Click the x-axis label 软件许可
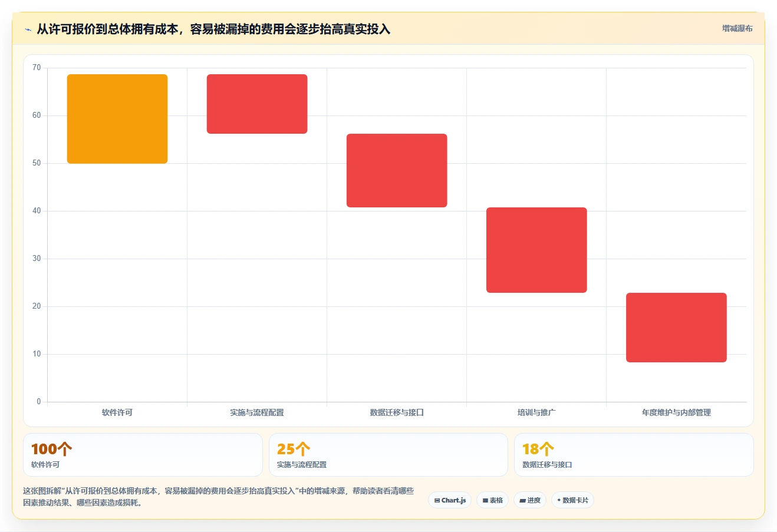Screen dimensions: 777x532 point(117,412)
